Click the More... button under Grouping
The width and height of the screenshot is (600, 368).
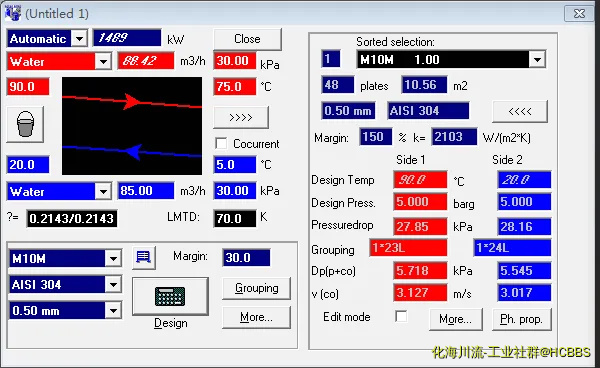(256, 318)
